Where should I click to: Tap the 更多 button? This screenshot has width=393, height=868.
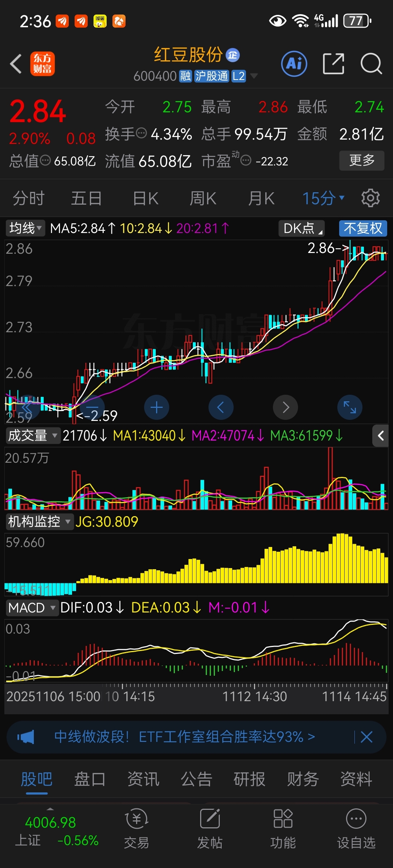362,160
